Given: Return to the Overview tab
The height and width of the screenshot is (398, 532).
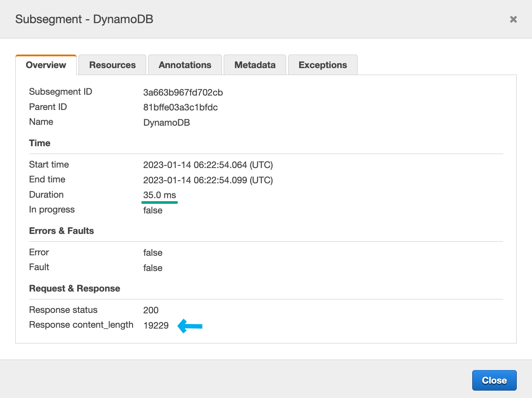Looking at the screenshot, I should (x=46, y=65).
